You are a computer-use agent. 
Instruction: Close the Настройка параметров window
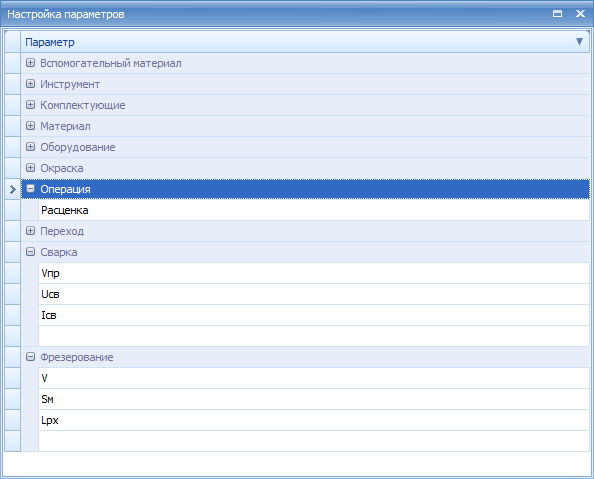point(580,14)
